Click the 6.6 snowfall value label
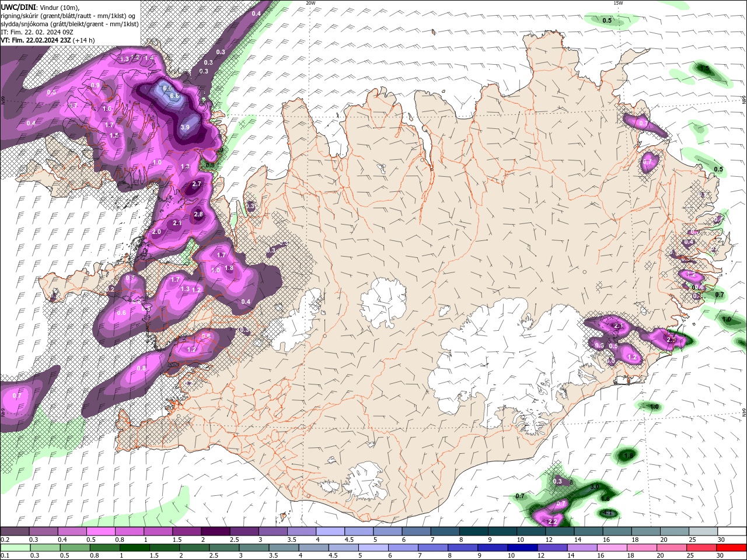747x560 pixels. coord(174,96)
